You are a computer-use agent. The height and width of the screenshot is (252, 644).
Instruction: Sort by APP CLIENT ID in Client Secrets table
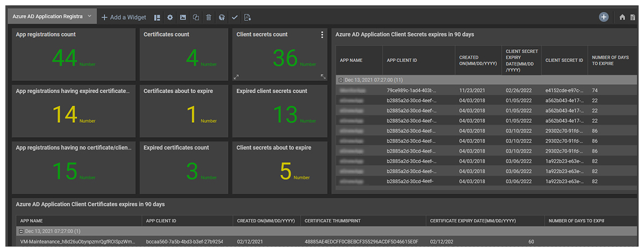pos(401,61)
